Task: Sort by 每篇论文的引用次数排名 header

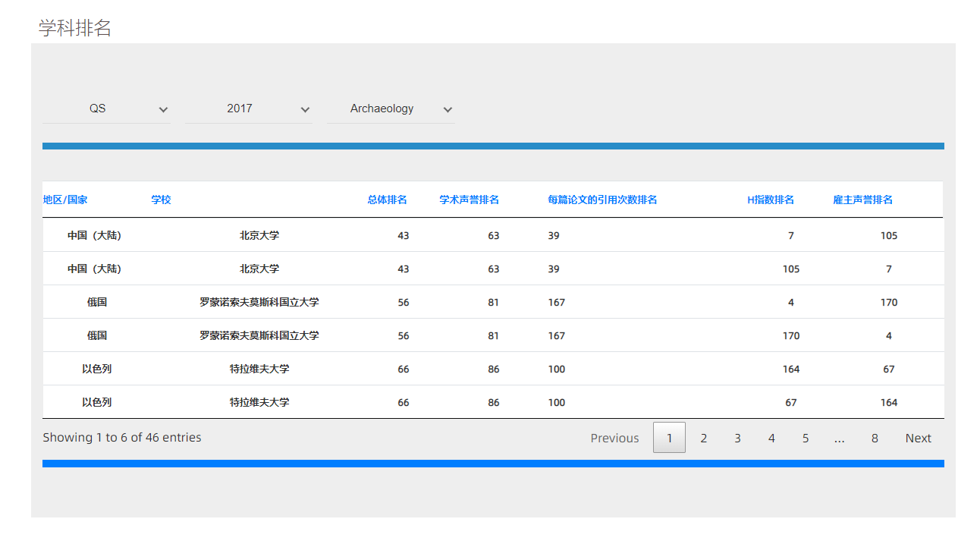Action: click(x=602, y=200)
